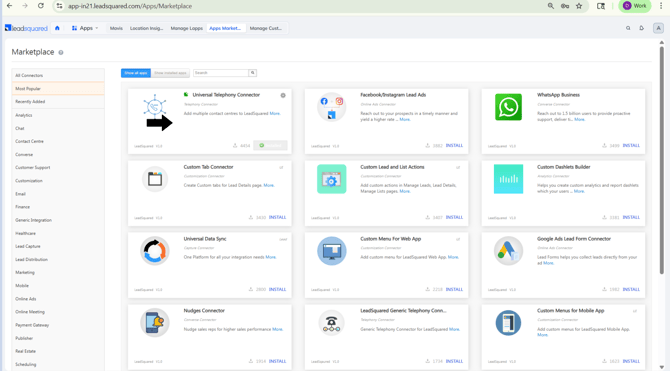Click the LeadSquared logo

click(26, 28)
